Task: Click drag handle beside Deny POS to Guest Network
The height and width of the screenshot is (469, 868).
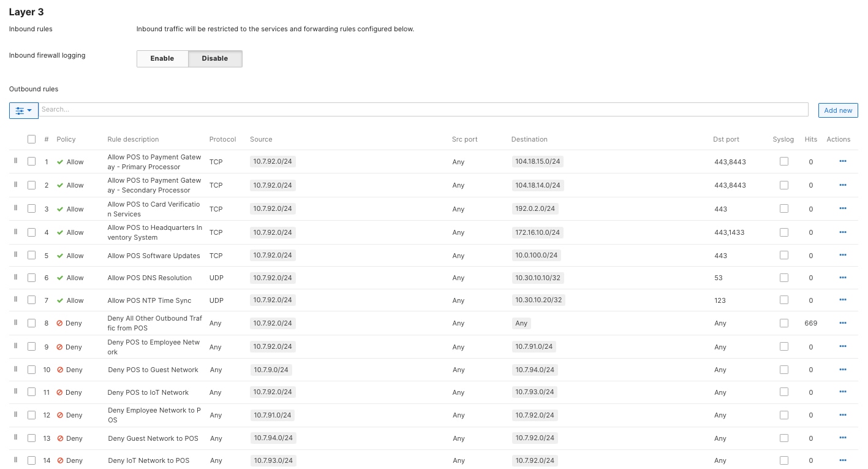Action: point(14,369)
